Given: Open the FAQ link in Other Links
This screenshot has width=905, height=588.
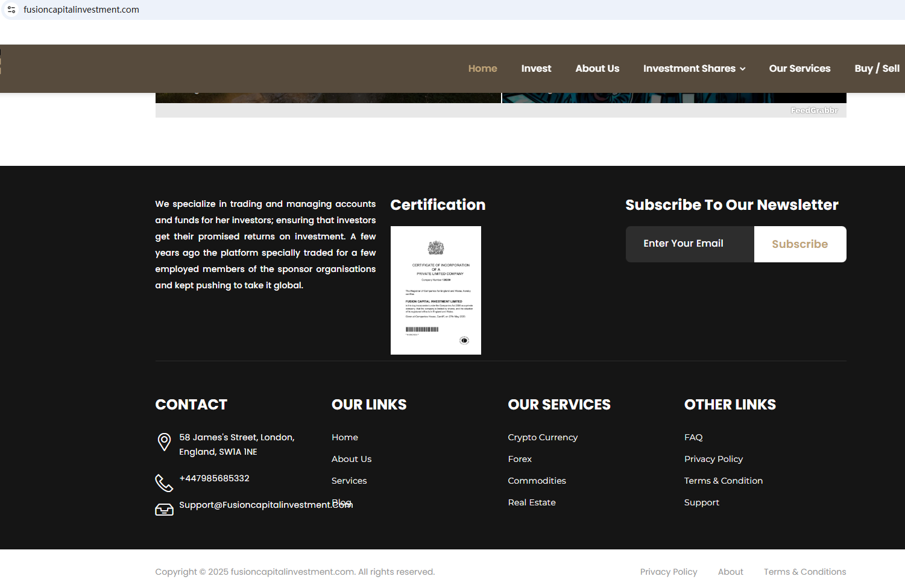Looking at the screenshot, I should coord(693,437).
